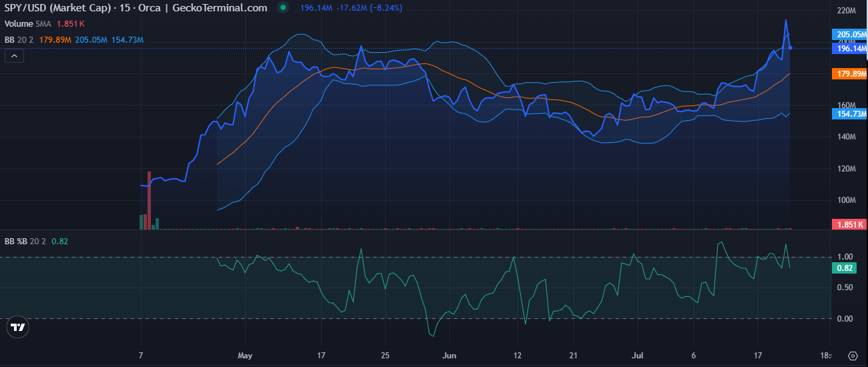Select the BB 20 2 indicator legend
This screenshot has width=868, height=367.
tap(19, 40)
